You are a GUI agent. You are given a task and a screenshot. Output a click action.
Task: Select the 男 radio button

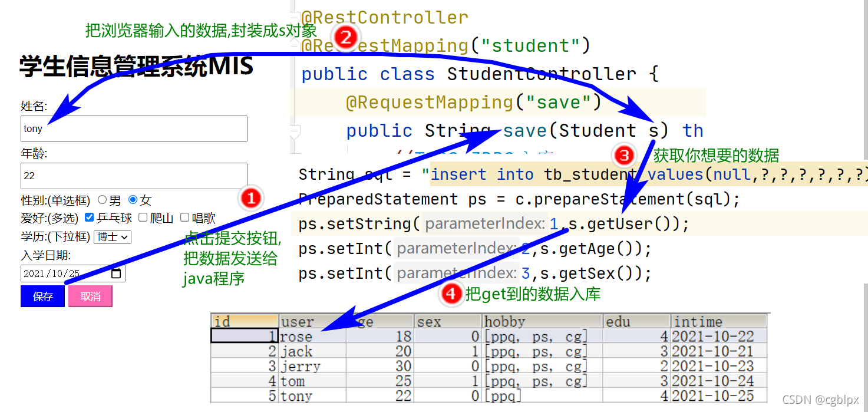click(102, 200)
